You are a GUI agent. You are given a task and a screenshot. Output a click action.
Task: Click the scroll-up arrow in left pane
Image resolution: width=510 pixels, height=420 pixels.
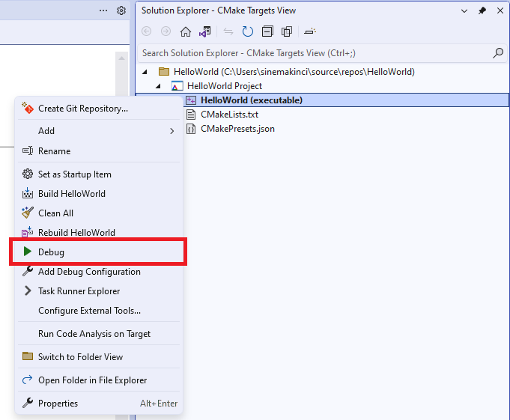[121, 58]
